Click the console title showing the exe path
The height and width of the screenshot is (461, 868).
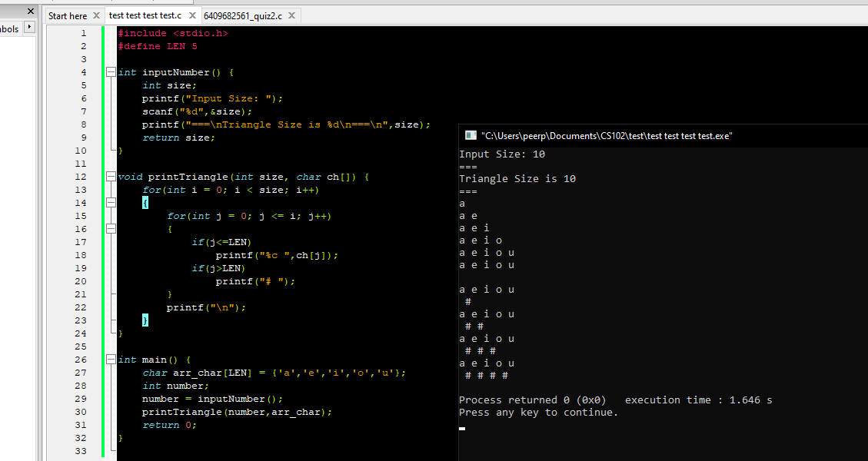(x=607, y=135)
